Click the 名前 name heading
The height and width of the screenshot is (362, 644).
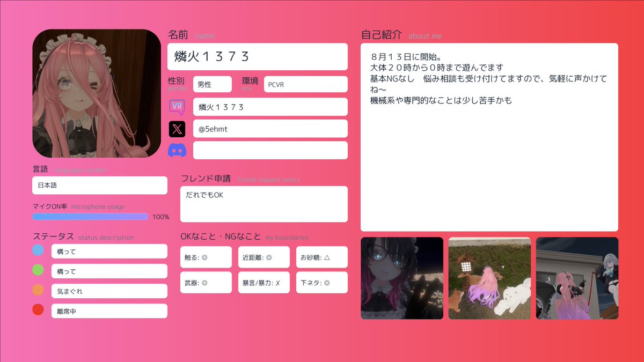[x=191, y=35]
